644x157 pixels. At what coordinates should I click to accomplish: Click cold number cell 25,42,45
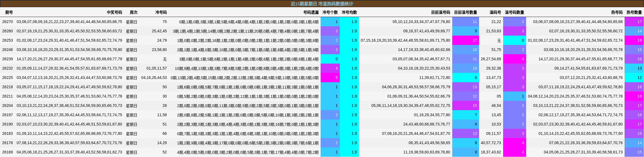(x=159, y=31)
